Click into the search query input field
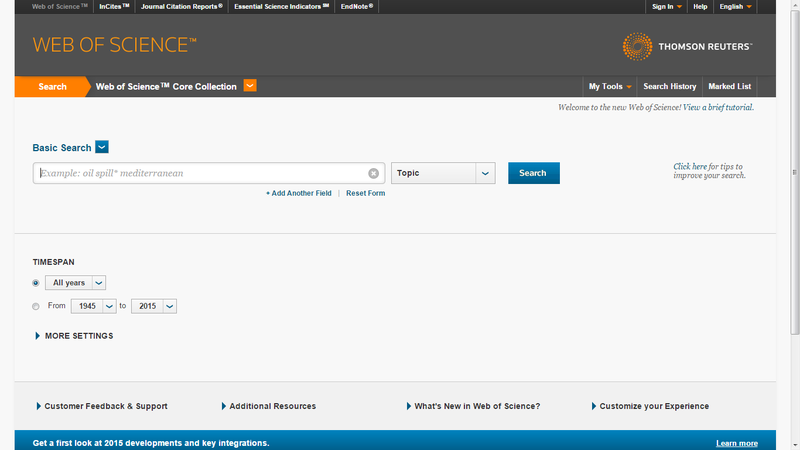800x450 pixels. tap(200, 173)
